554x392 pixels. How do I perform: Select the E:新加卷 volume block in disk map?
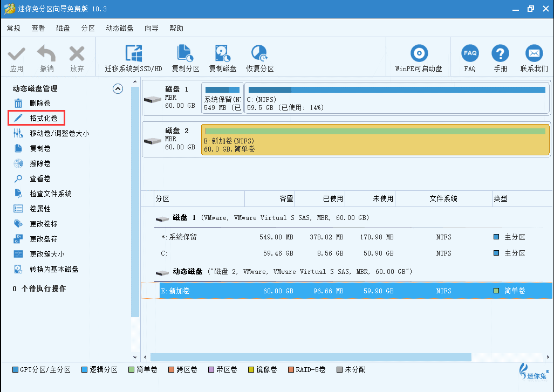[375, 140]
